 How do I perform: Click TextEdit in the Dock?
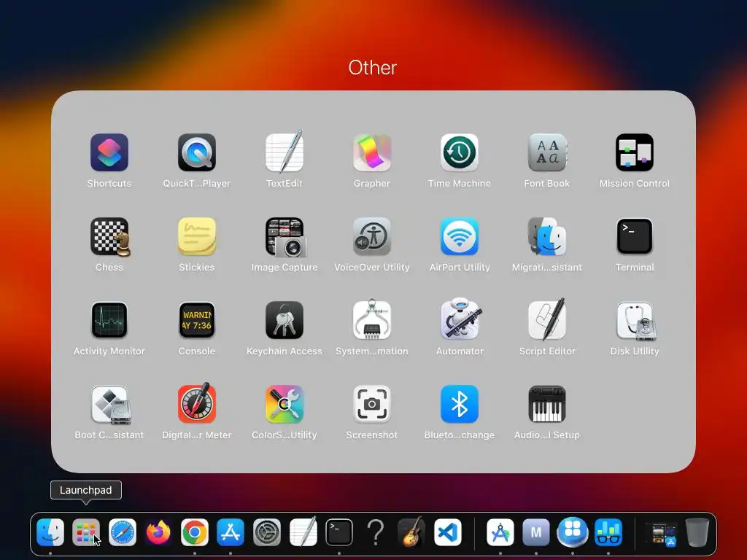[x=303, y=532]
